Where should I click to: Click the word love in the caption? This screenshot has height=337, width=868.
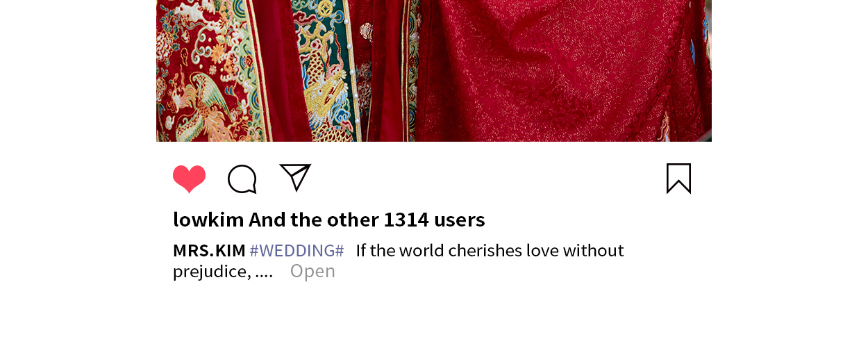pyautogui.click(x=542, y=250)
